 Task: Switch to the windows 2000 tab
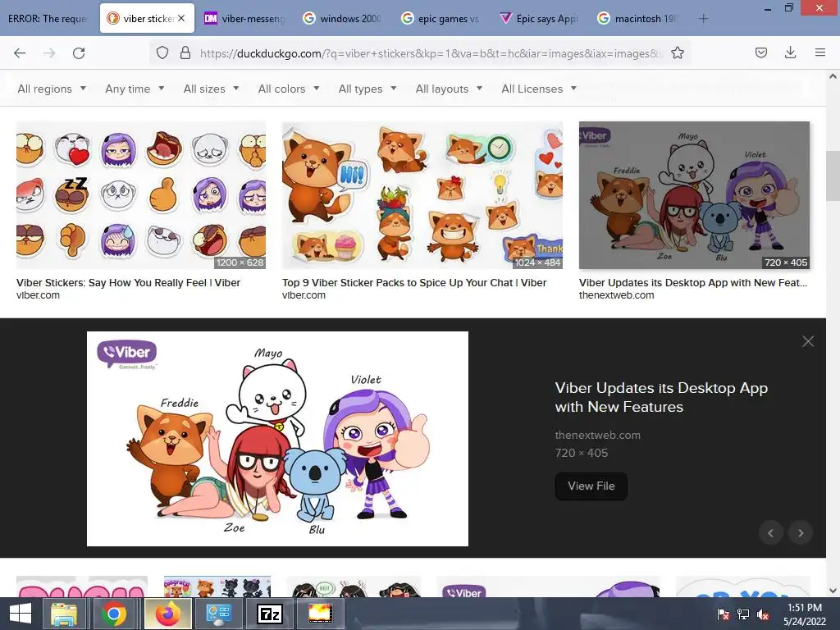[x=343, y=18]
